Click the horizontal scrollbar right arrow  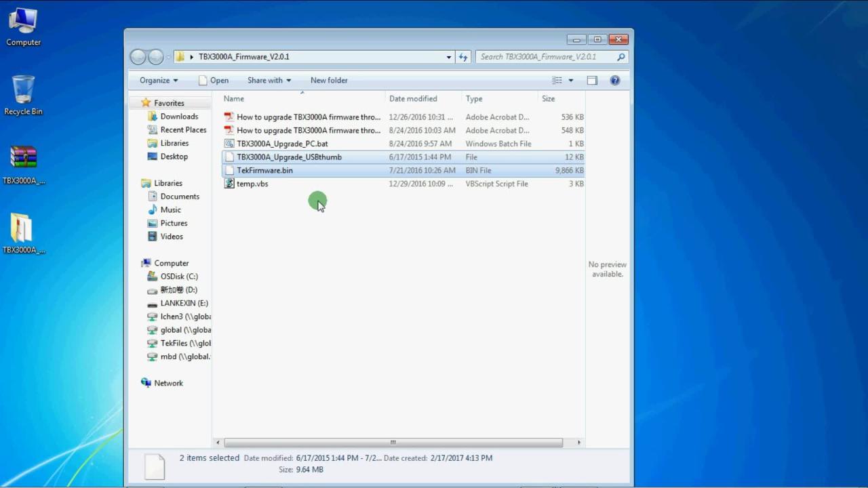[x=578, y=443]
